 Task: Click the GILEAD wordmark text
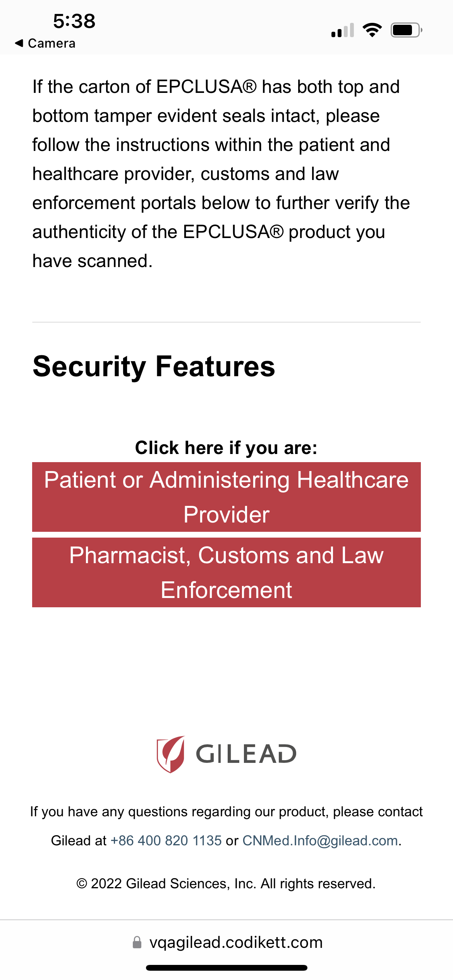[246, 754]
